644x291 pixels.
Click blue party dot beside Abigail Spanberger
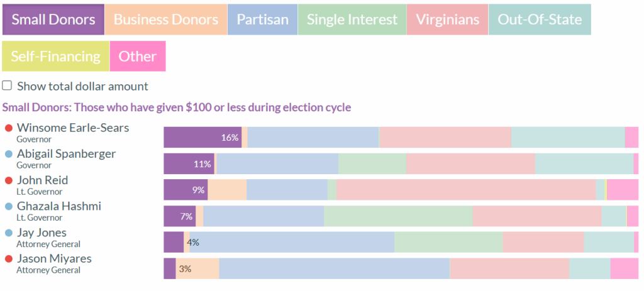[9, 154]
